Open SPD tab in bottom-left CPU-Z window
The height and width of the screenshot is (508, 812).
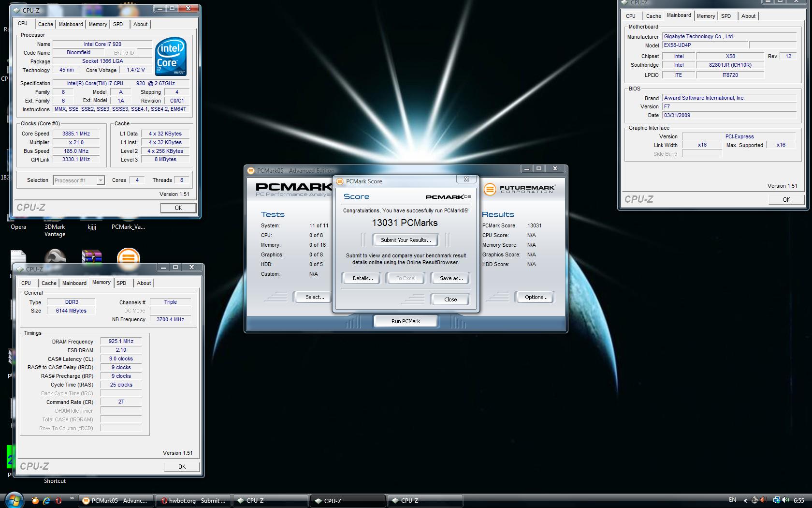click(x=121, y=283)
